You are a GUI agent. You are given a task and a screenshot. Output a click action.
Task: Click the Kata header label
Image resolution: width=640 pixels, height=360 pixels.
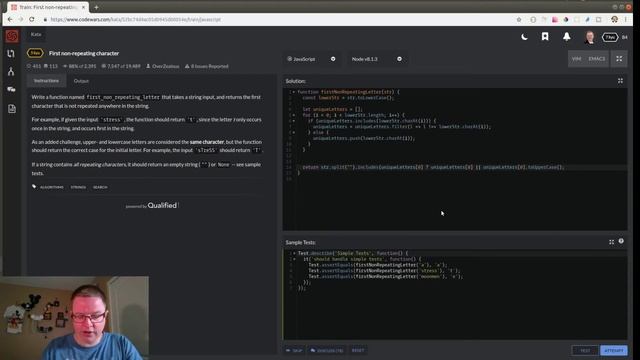point(36,34)
